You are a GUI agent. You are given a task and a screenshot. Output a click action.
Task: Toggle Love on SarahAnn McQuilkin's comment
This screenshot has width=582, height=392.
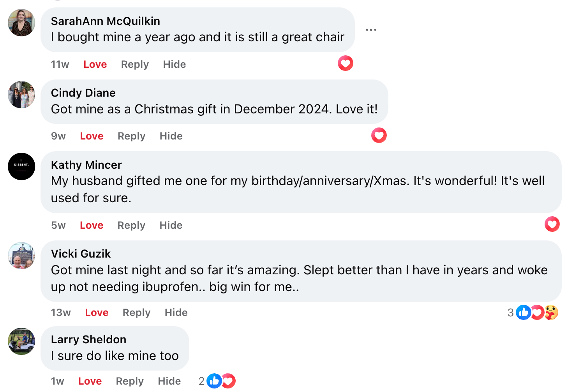pos(95,64)
